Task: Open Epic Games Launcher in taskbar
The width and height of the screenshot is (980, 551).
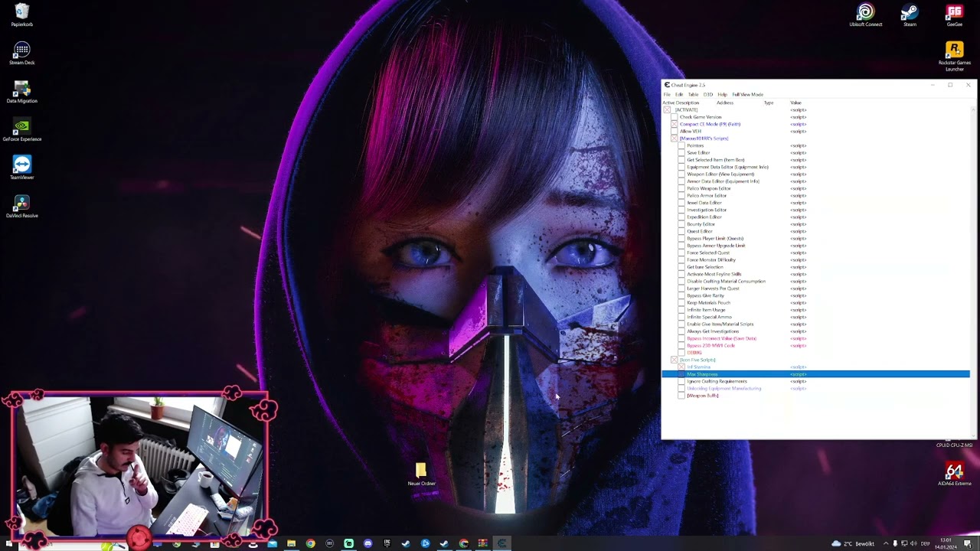Action: point(387,543)
